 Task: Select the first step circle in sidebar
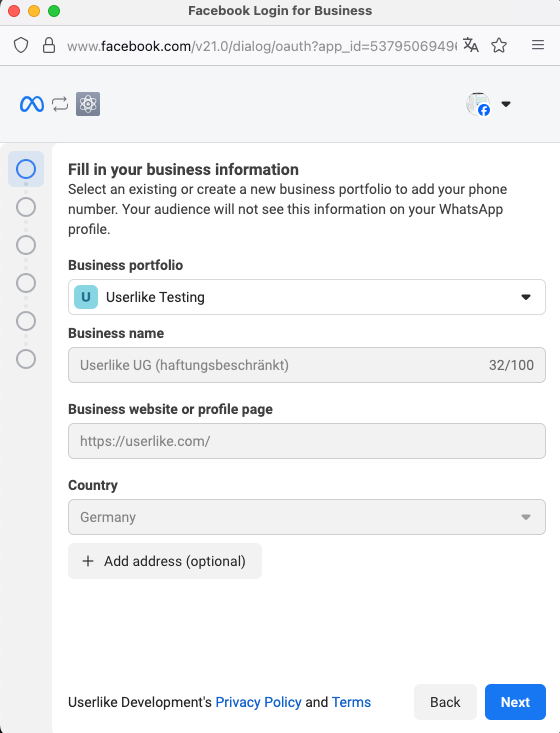[x=26, y=169]
